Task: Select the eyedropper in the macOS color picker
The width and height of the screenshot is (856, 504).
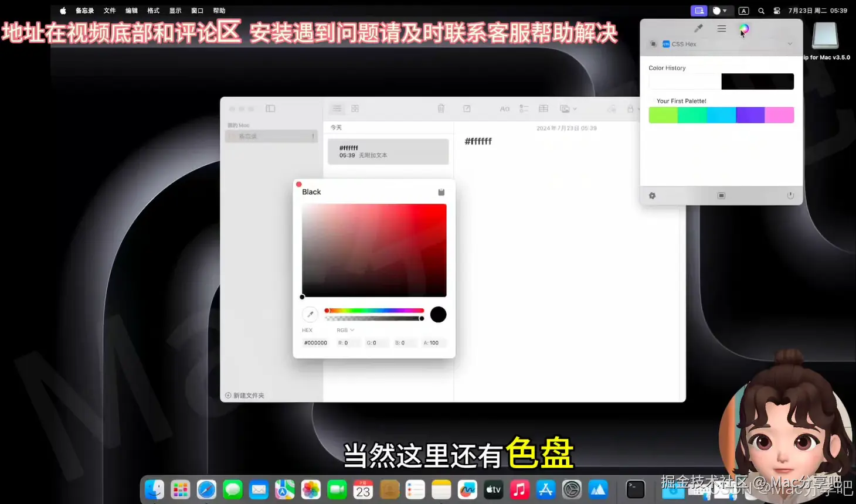Action: pos(310,314)
